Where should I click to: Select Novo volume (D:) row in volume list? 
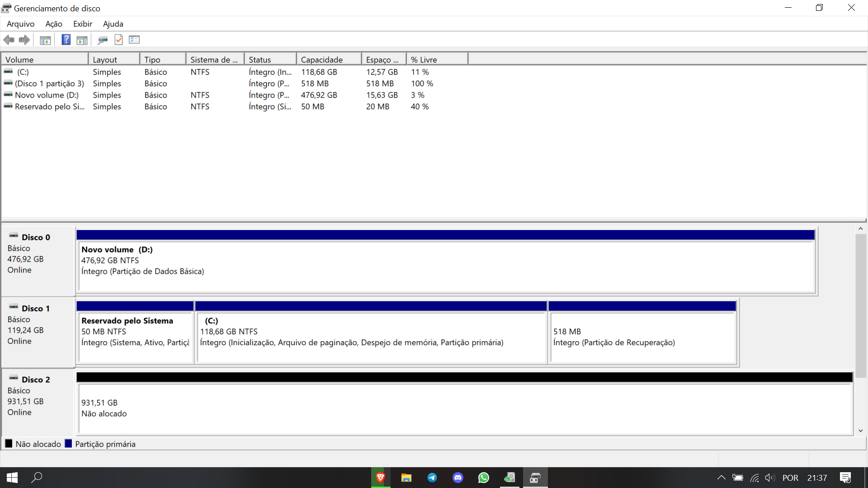point(47,95)
